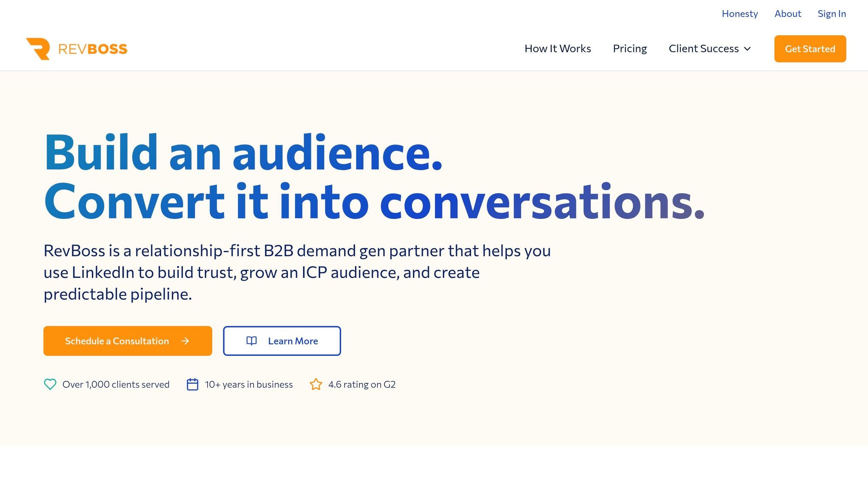Screen dimensions: 868x488
Task: Click the Learn More button
Action: pyautogui.click(x=282, y=341)
